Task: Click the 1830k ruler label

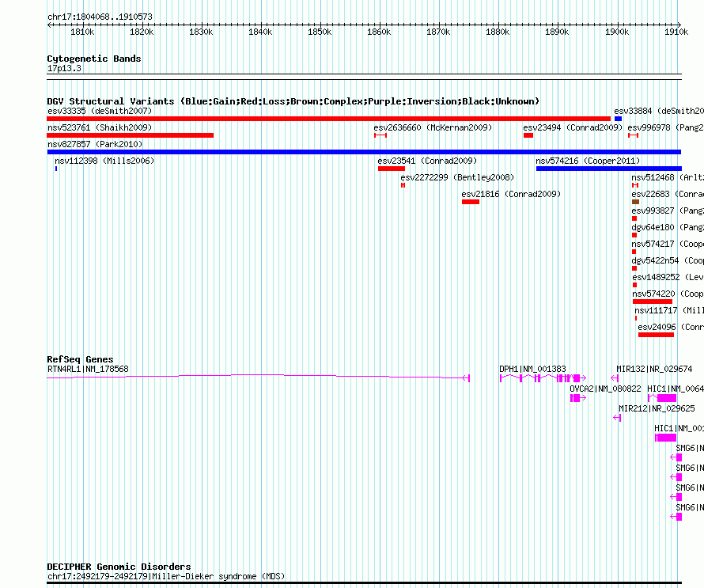Action: click(x=201, y=32)
